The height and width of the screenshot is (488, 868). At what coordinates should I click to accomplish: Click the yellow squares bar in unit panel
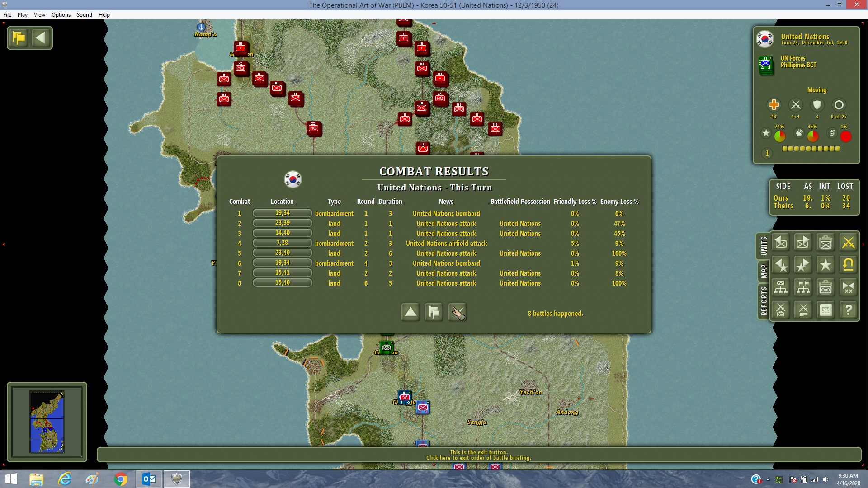pyautogui.click(x=811, y=149)
